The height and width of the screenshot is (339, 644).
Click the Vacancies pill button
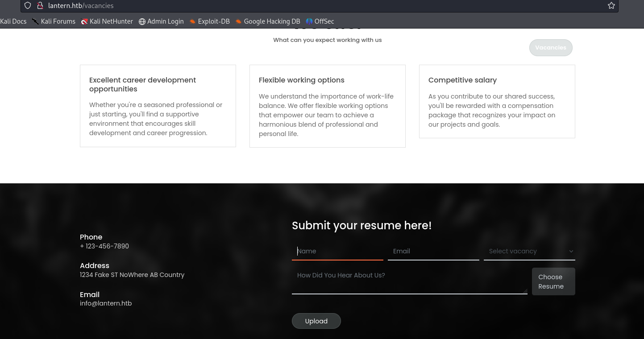551,48
